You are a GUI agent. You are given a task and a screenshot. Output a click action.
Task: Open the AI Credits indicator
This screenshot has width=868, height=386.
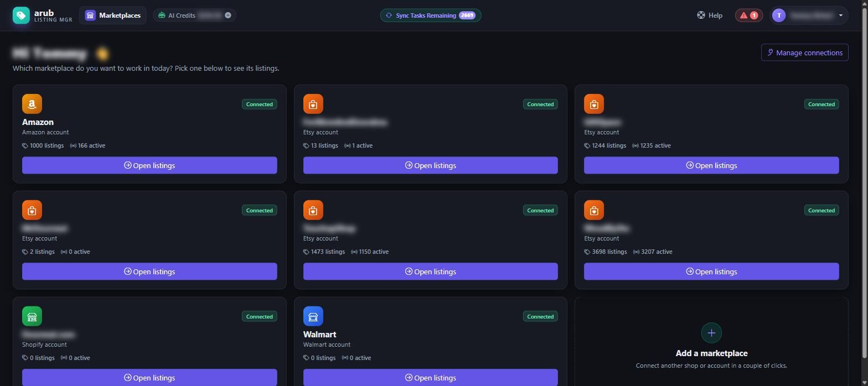[195, 15]
